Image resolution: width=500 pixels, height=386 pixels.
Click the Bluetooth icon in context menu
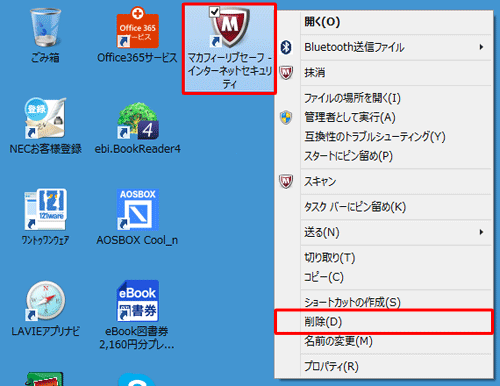(x=286, y=47)
